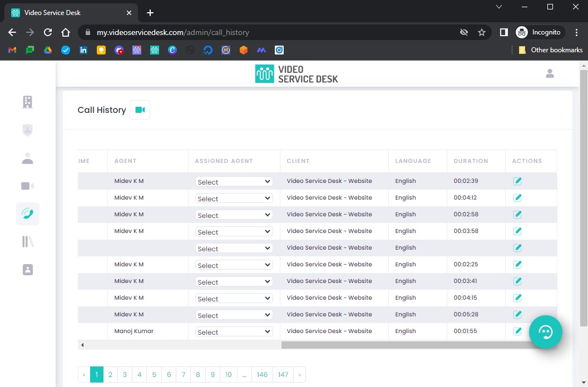This screenshot has width=588, height=387.
Task: Bookmark this page with the star icon
Action: (482, 32)
